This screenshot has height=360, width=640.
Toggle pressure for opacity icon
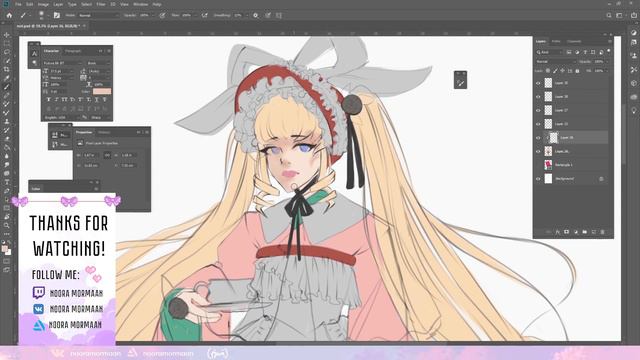(x=162, y=15)
